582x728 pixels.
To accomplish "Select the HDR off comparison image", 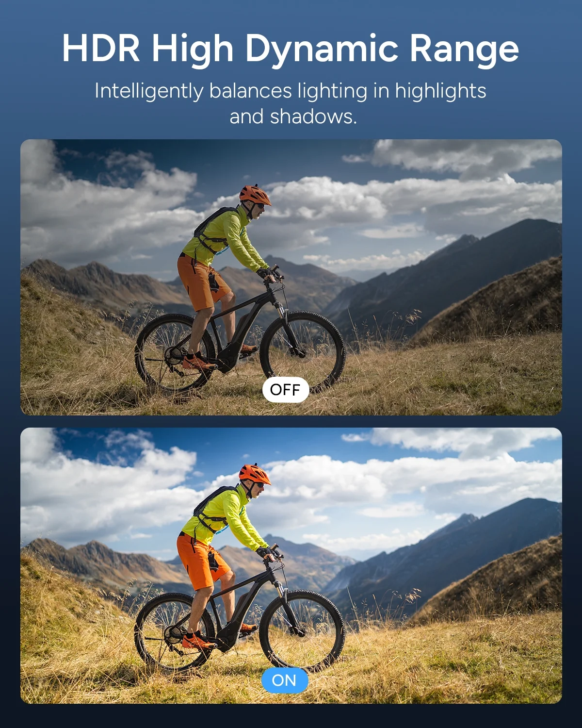I will pos(291,277).
